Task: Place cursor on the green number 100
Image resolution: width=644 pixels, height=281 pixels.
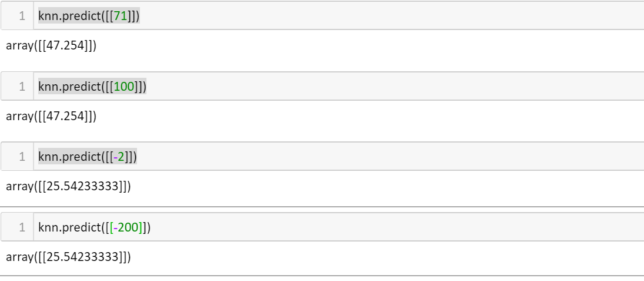Action: point(124,87)
